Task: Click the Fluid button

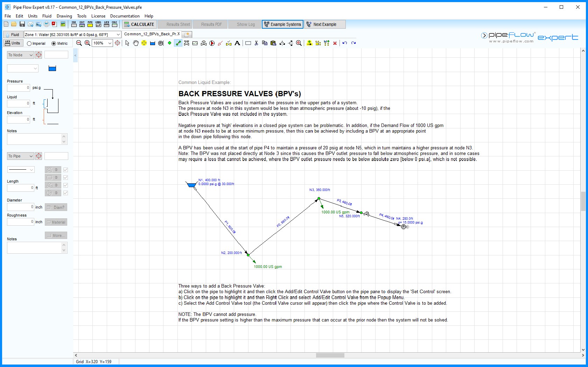Action: (x=12, y=34)
